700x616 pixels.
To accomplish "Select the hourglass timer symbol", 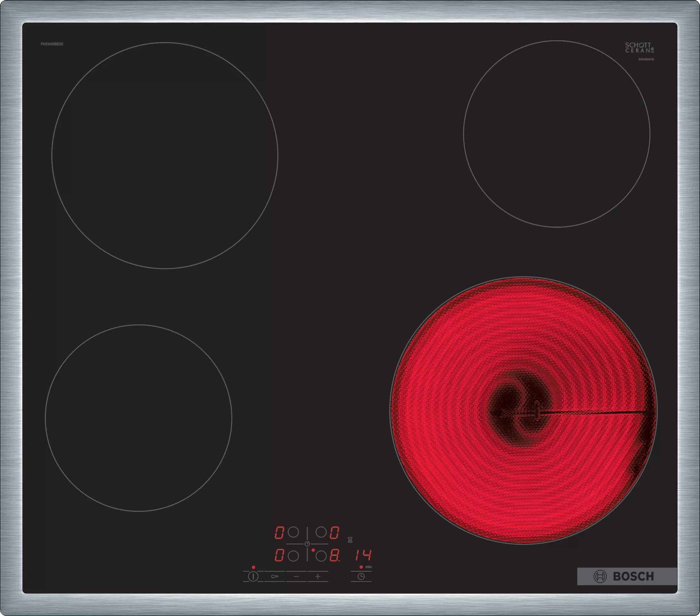I will coord(350,540).
